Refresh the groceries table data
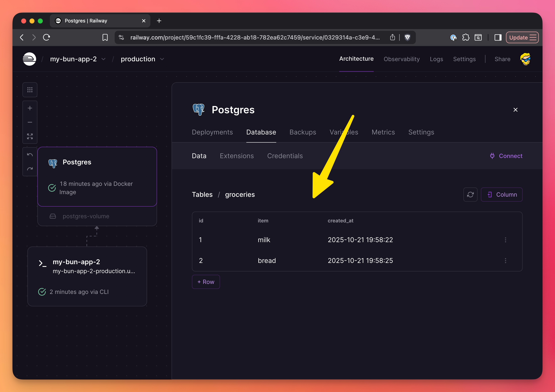 (x=470, y=194)
